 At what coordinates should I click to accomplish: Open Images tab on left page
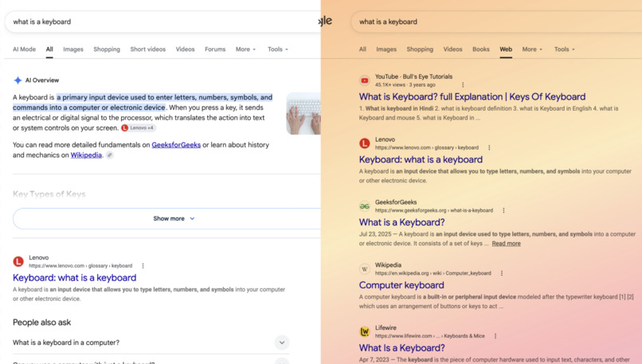click(73, 49)
